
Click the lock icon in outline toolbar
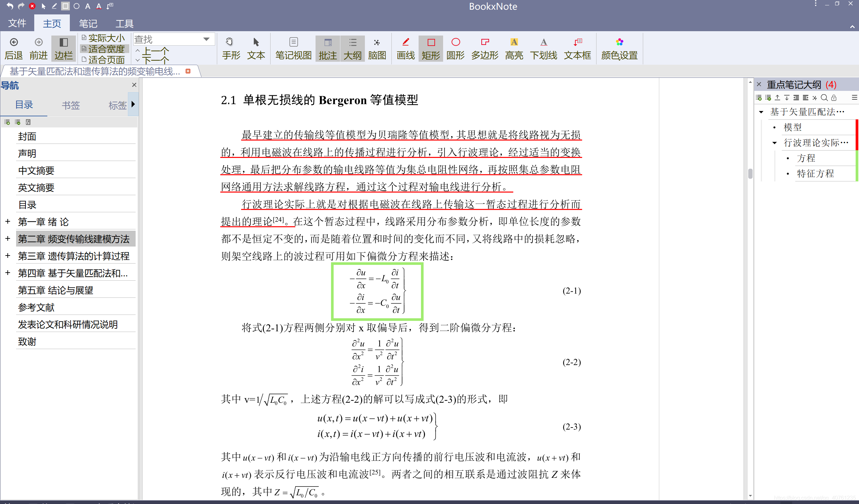tap(834, 98)
